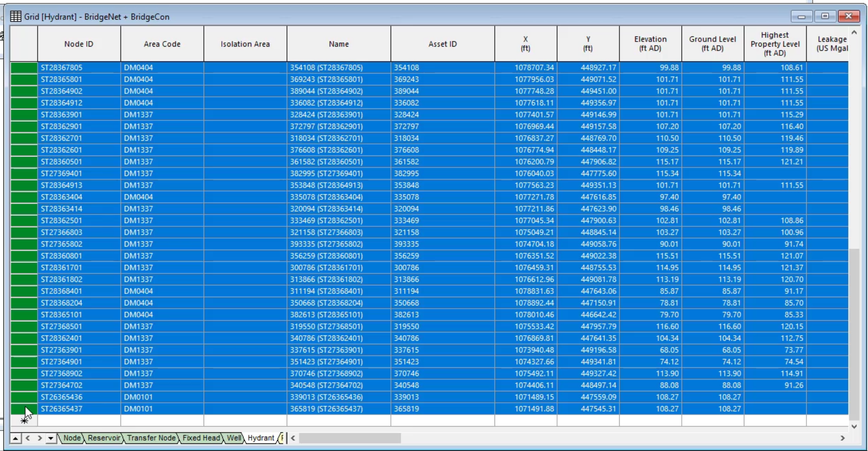Click vertical scrollbar down arrow
Image resolution: width=868 pixels, height=451 pixels.
[854, 426]
